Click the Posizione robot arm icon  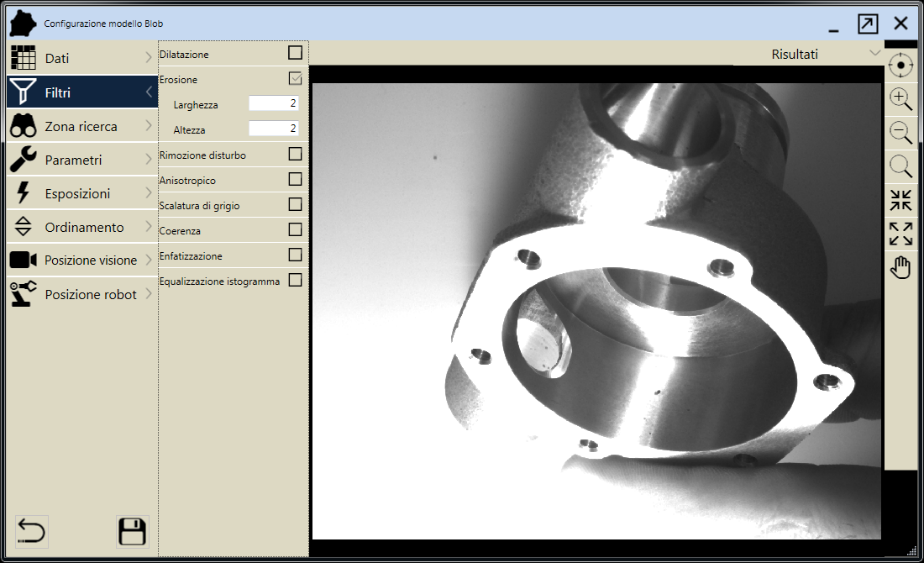point(23,293)
